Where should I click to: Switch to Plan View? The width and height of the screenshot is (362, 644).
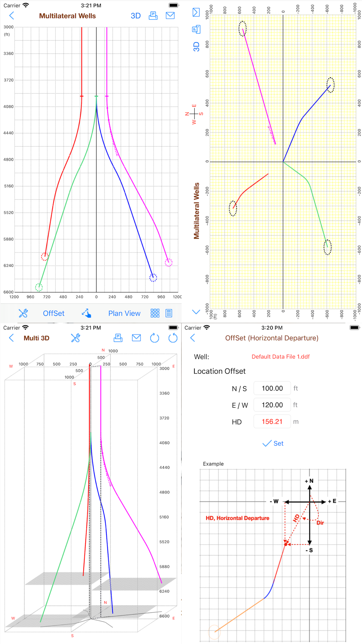124,313
